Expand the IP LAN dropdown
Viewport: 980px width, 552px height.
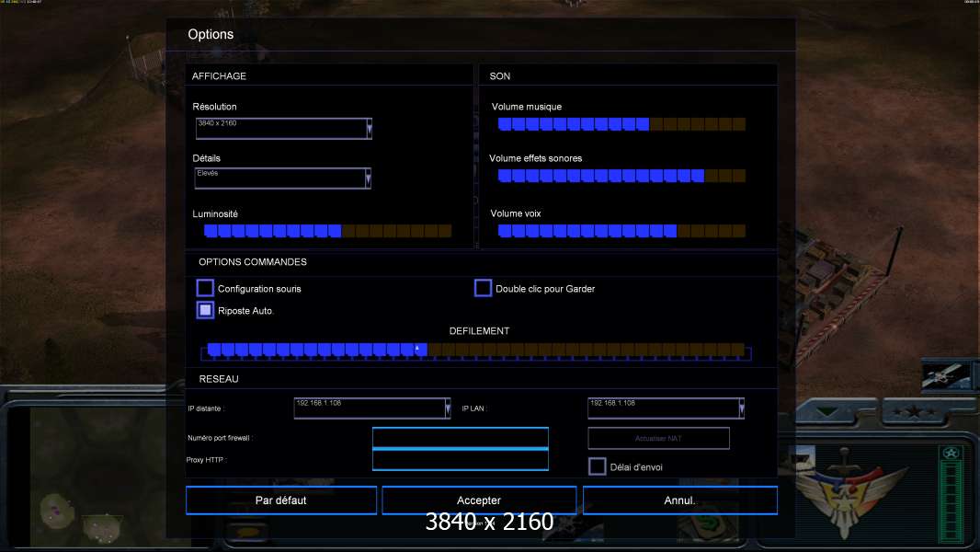click(741, 408)
